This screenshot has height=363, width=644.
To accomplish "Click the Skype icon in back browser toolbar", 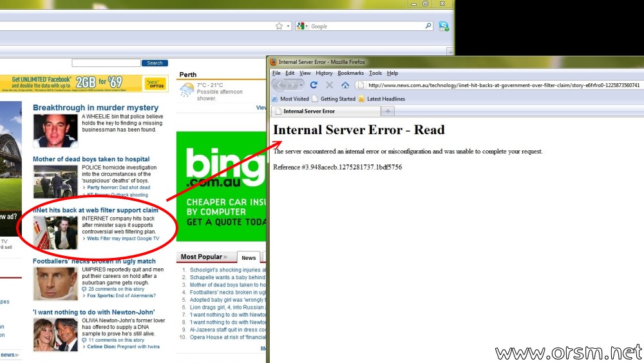I will point(444,26).
